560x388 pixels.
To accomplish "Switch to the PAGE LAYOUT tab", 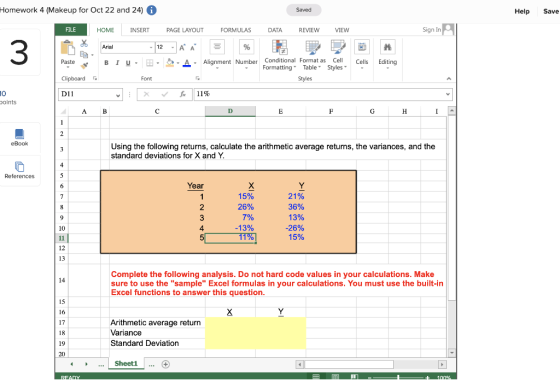I will (x=185, y=30).
